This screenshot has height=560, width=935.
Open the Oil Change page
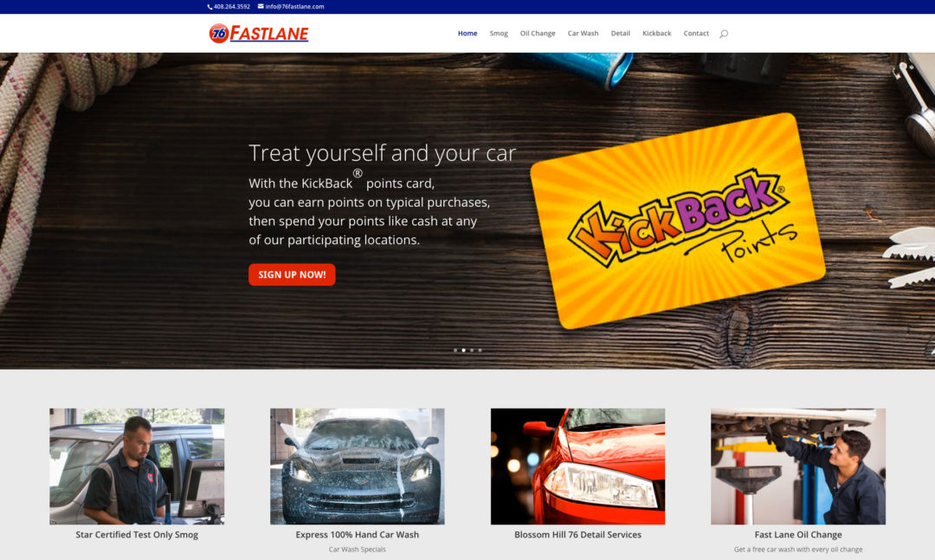[x=538, y=34]
